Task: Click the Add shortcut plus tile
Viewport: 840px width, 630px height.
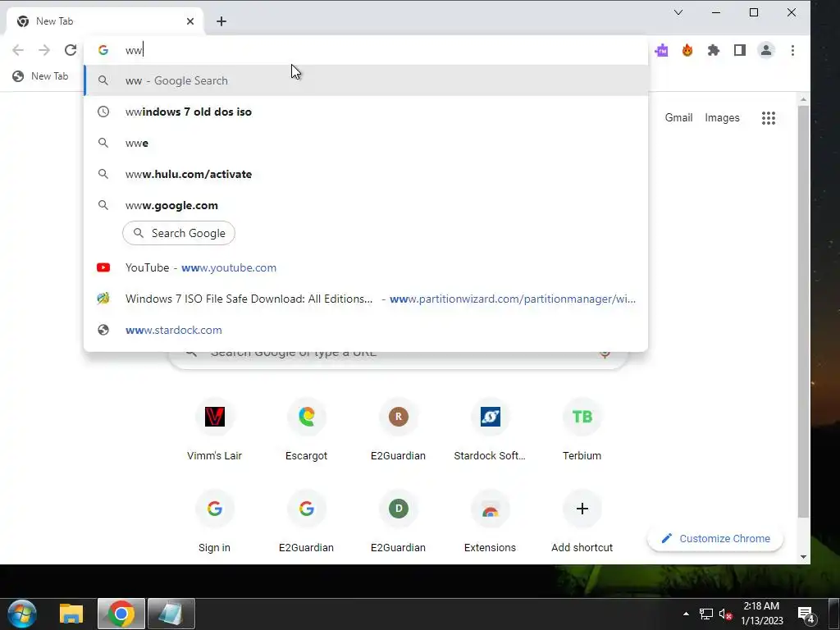Action: coord(582,523)
